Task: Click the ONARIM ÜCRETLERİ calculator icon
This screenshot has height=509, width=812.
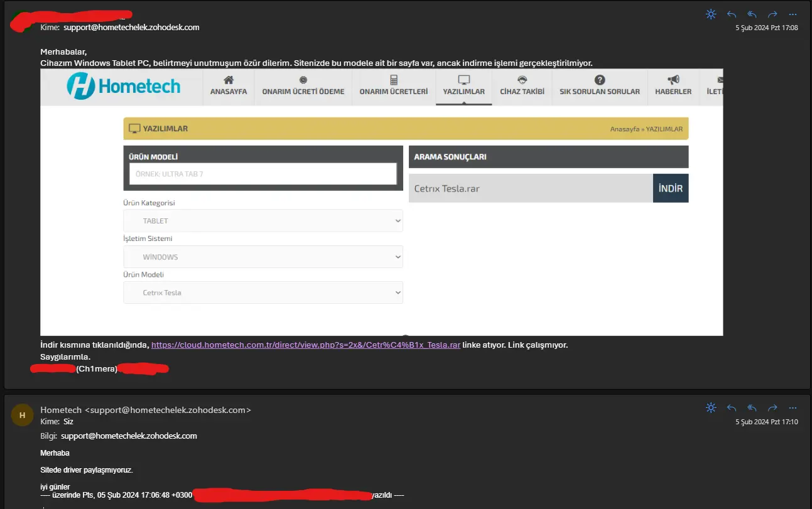Action: (394, 80)
